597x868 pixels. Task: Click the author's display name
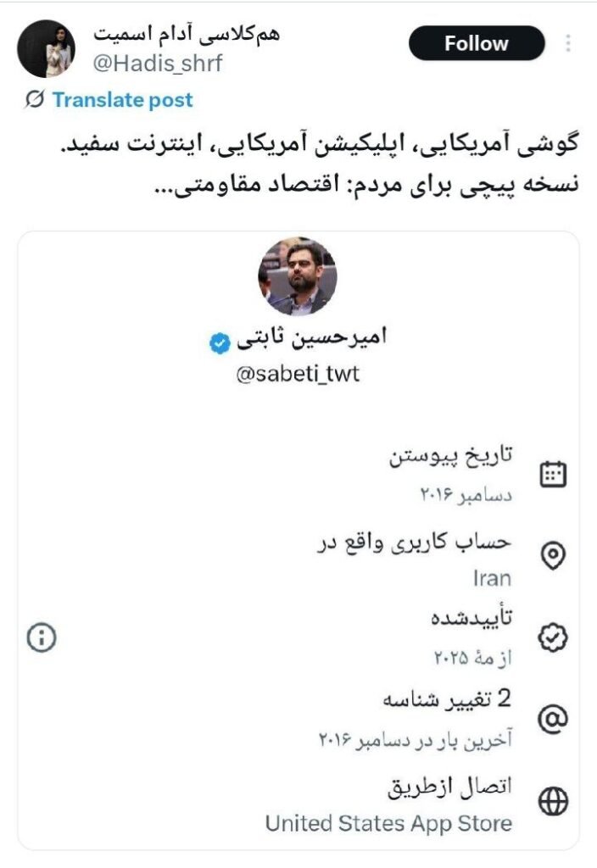tap(187, 35)
